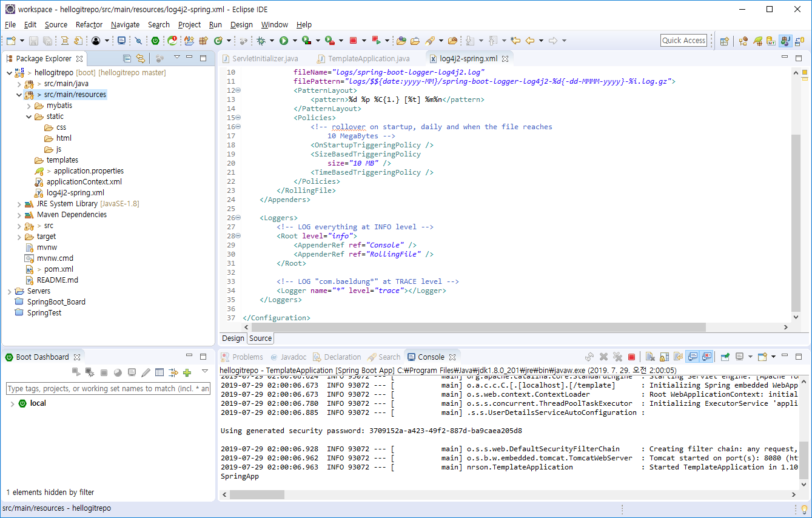The height and width of the screenshot is (518, 812).
Task: Click the user profile circle toolbar icon
Action: (x=96, y=41)
